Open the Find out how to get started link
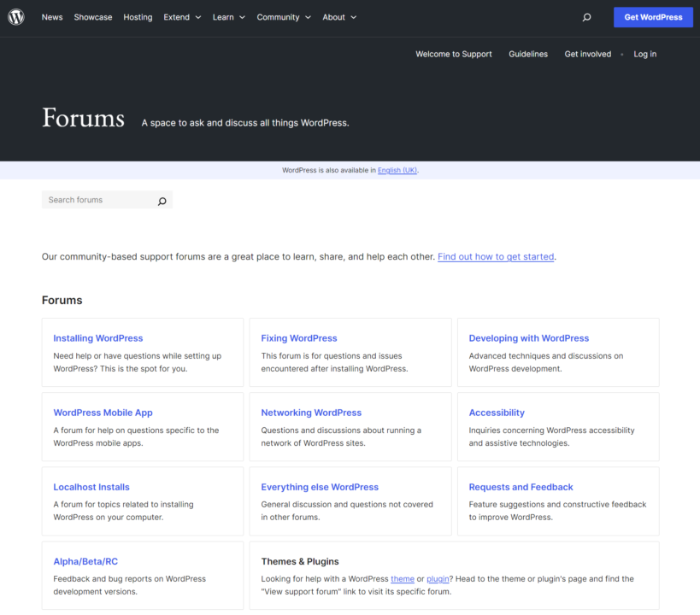 click(x=495, y=256)
